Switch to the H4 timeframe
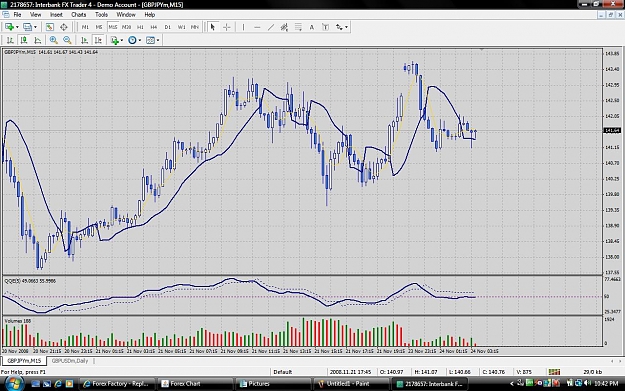The width and height of the screenshot is (625, 391). 154,27
